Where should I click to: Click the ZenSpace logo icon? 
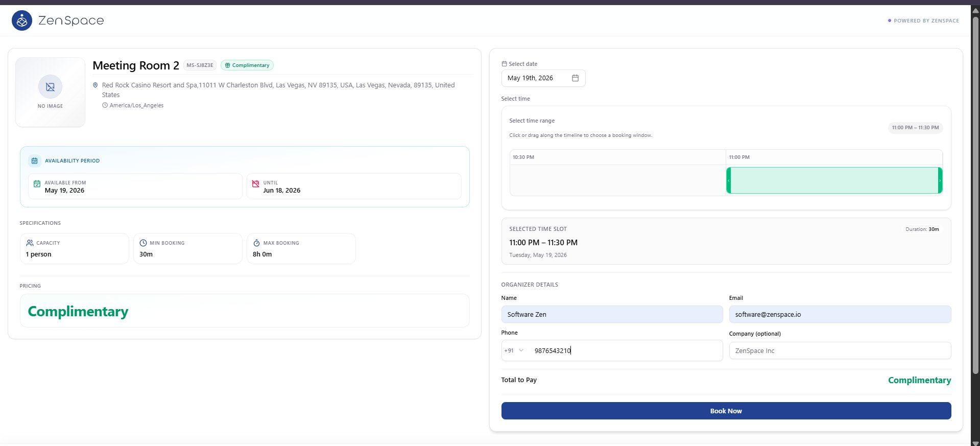point(22,20)
